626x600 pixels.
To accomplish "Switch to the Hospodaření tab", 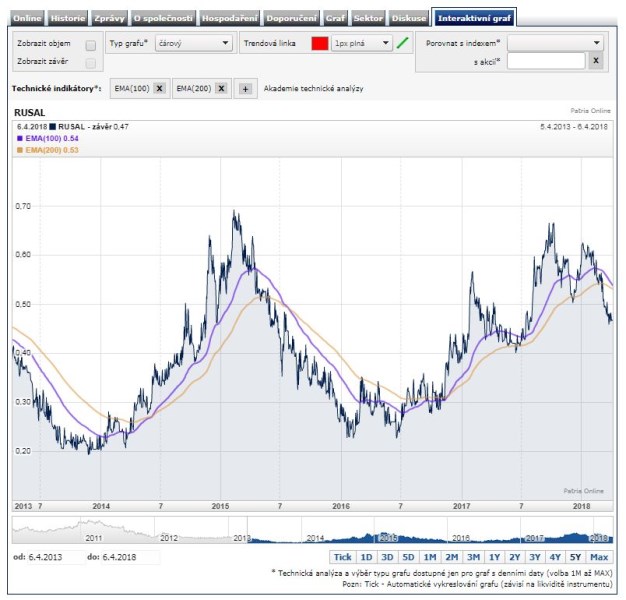I will (228, 18).
